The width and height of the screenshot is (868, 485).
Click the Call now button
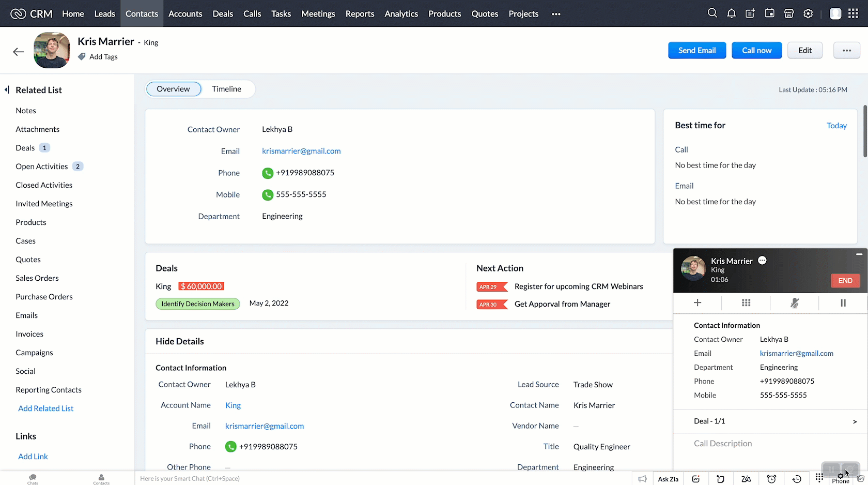coord(757,50)
